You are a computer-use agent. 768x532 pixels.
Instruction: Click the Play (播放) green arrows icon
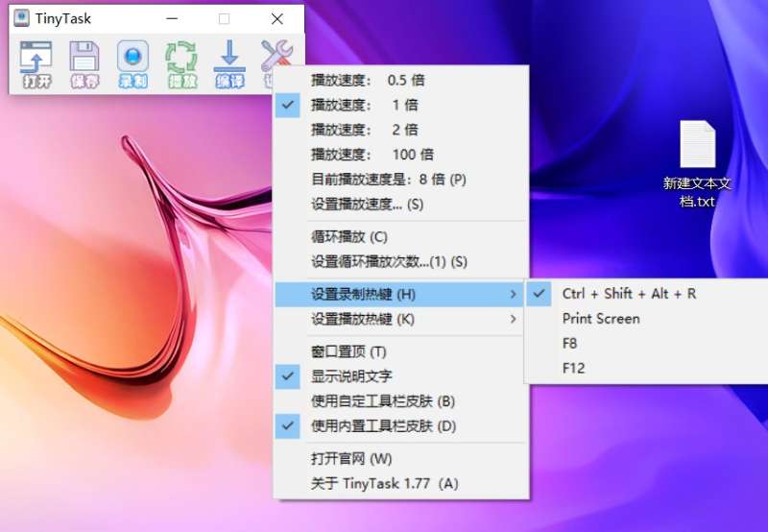tap(181, 64)
